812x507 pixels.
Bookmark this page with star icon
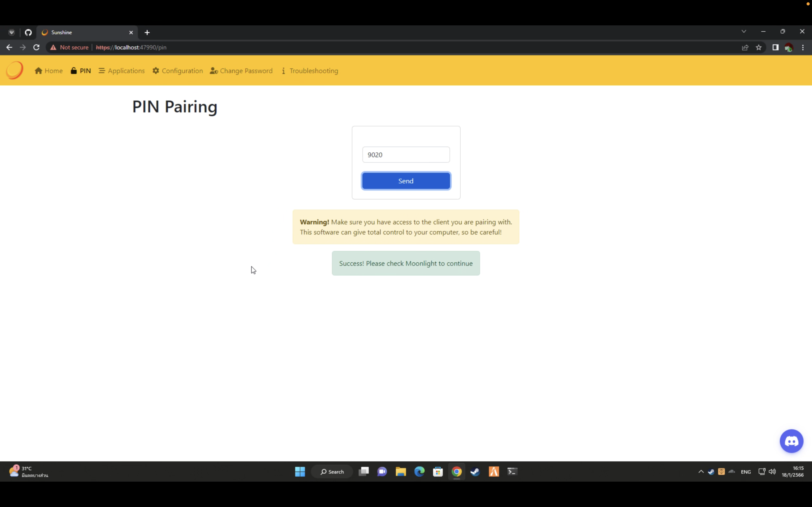tap(759, 47)
